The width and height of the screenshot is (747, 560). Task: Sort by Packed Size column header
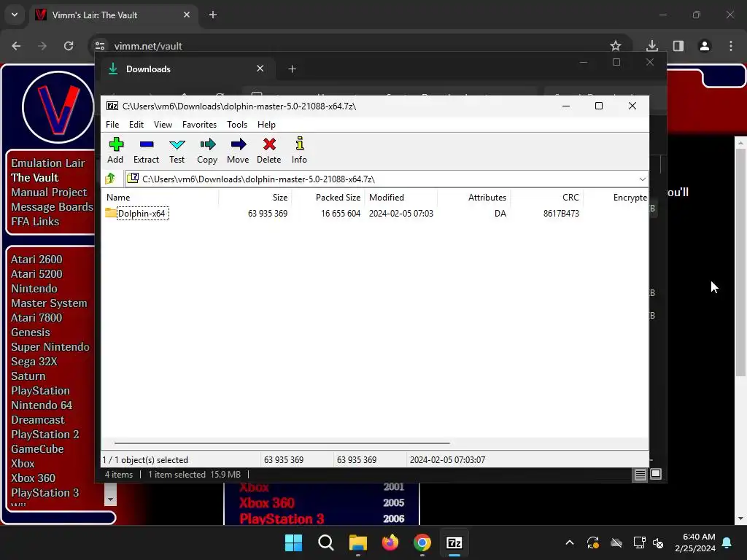(x=328, y=197)
